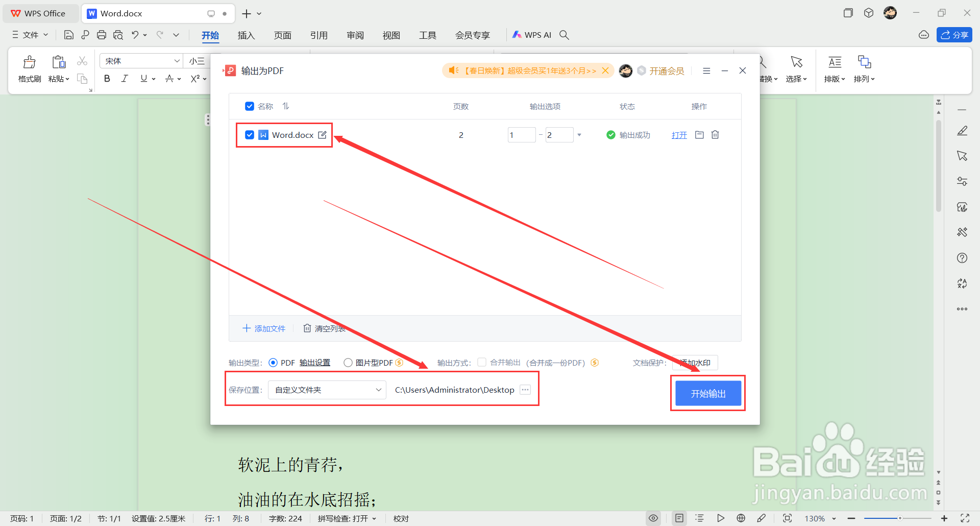The image size is (980, 526).
Task: Select the Format Painter tool
Action: click(29, 69)
